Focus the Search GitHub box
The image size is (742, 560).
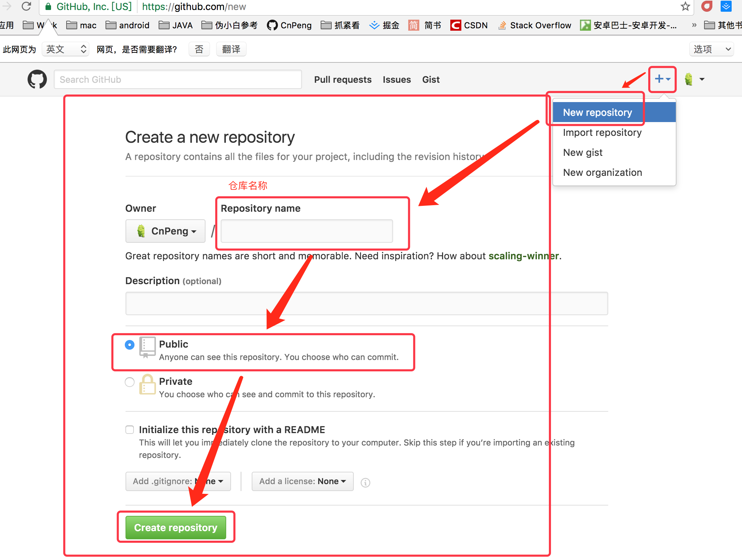178,80
